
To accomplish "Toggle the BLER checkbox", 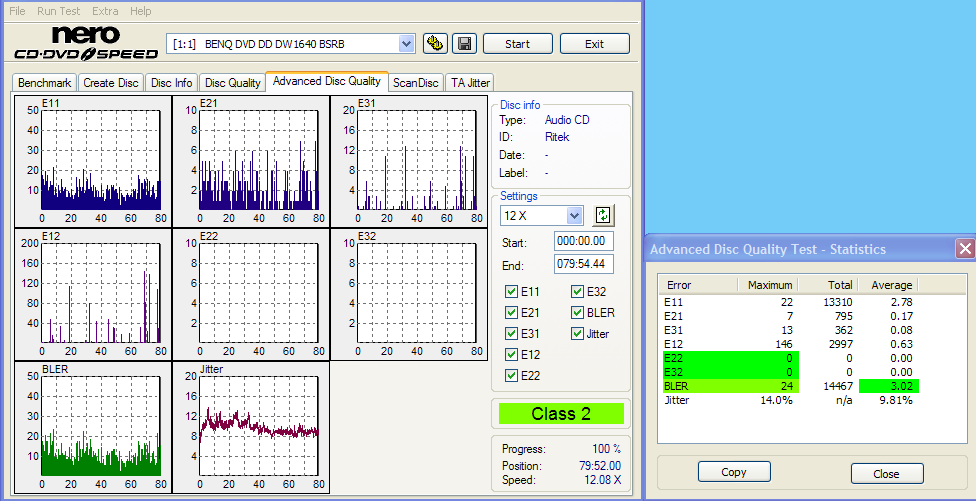I will (578, 313).
